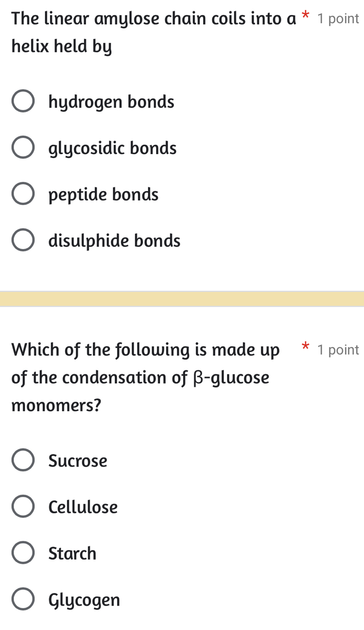
Task: Choose the peptide bonds answer
Action: click(24, 193)
